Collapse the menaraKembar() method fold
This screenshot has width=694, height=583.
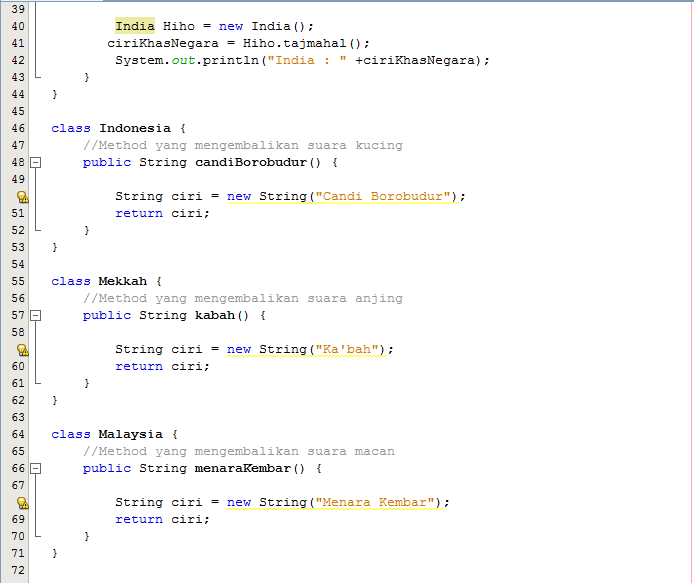coord(36,468)
